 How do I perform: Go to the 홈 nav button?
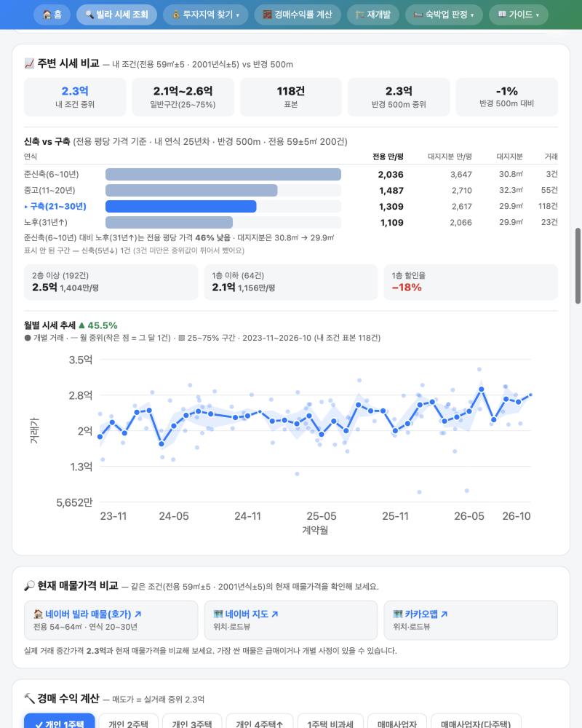click(52, 15)
